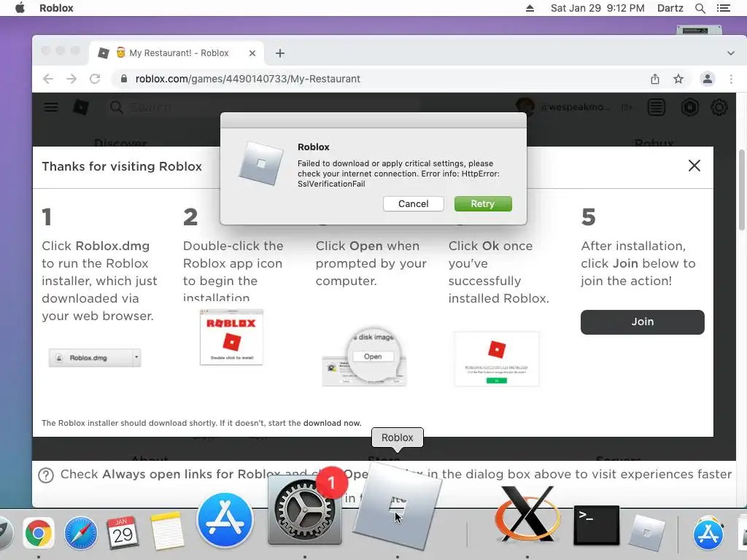Open Control Center list icon in menu bar
This screenshot has height=560, width=747.
click(x=723, y=8)
